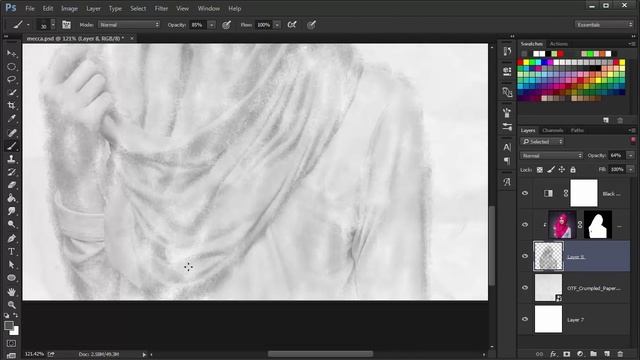640x360 pixels.
Task: Hide the OTF_Crumpled_Paper layer
Action: click(525, 287)
